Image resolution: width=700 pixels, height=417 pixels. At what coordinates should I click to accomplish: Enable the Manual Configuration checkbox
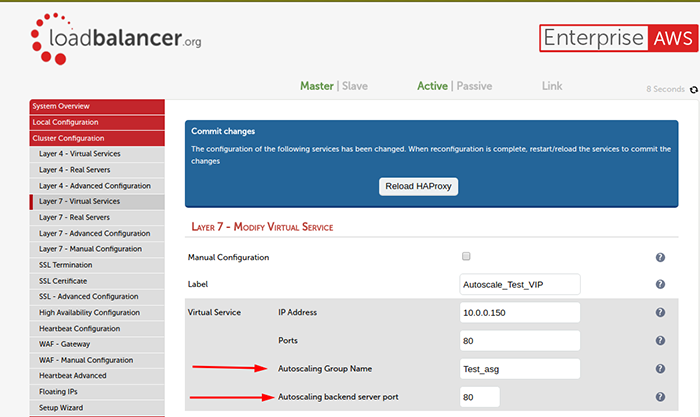[x=466, y=257]
